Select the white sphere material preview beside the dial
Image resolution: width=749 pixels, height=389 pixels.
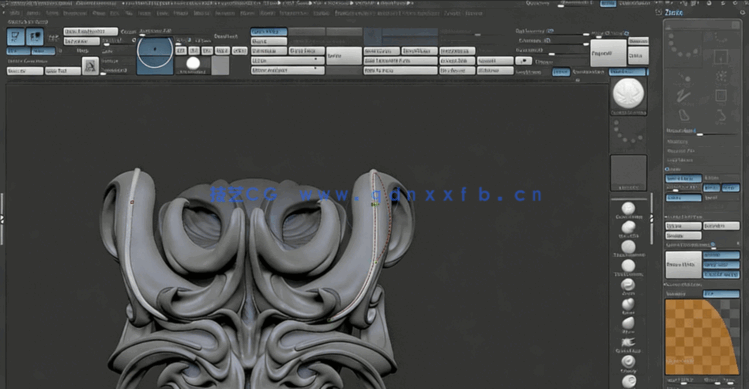tap(193, 63)
